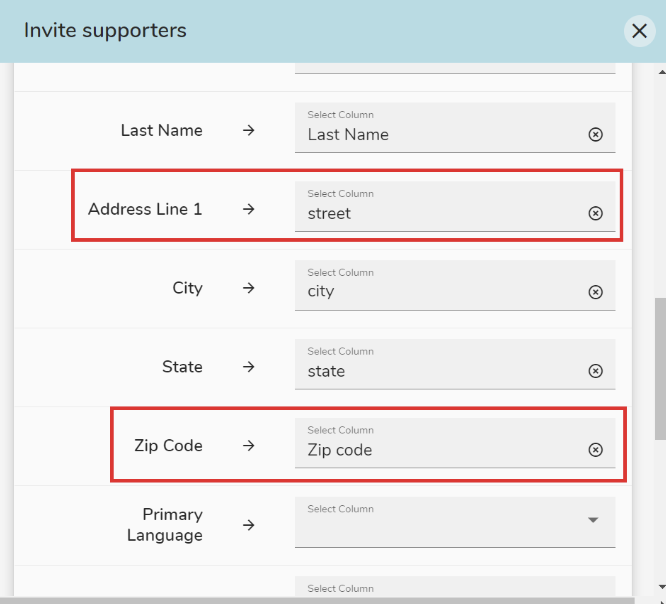This screenshot has height=604, width=666.
Task: Click the State field label
Action: 182,367
